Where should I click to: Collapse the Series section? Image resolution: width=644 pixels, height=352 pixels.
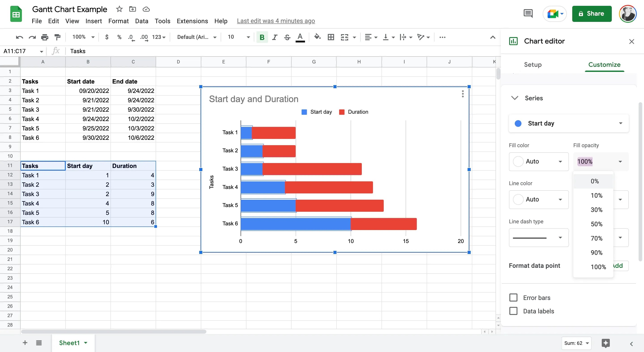click(515, 98)
